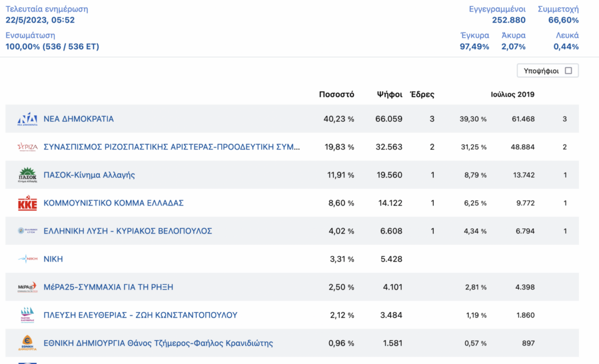Click NIKH percentage 3,31 %

341,259
